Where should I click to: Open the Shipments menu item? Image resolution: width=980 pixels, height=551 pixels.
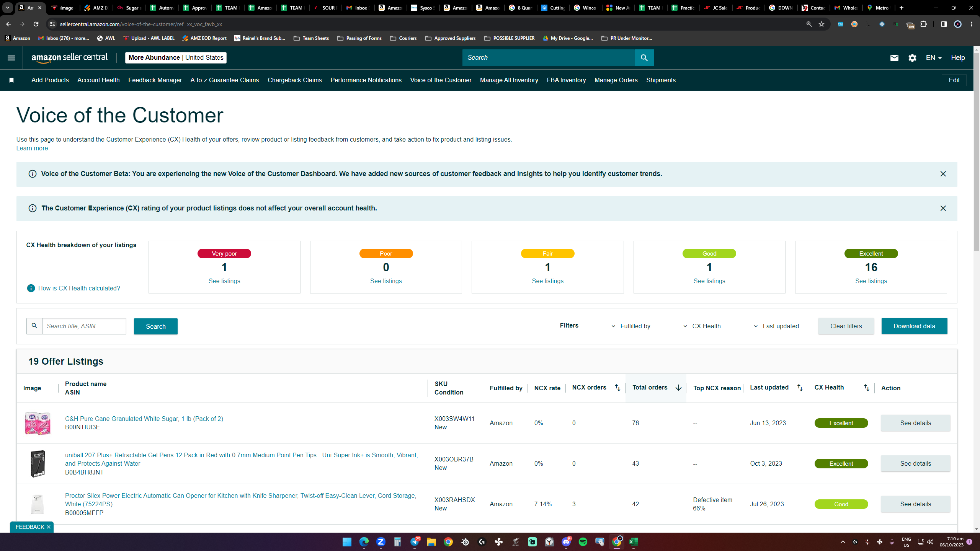[x=661, y=80]
